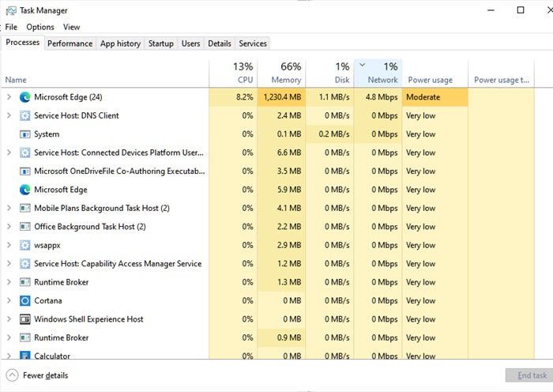Open the File menu
The image size is (553, 392).
[x=11, y=27]
